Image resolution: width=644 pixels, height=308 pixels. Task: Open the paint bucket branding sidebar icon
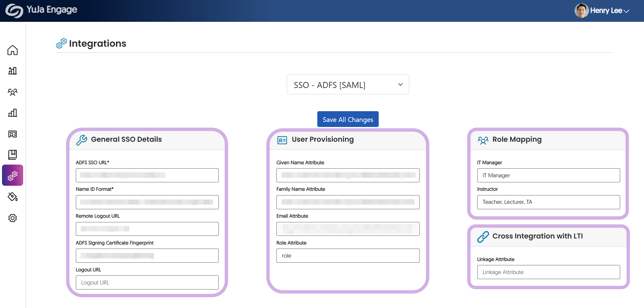[x=12, y=197]
